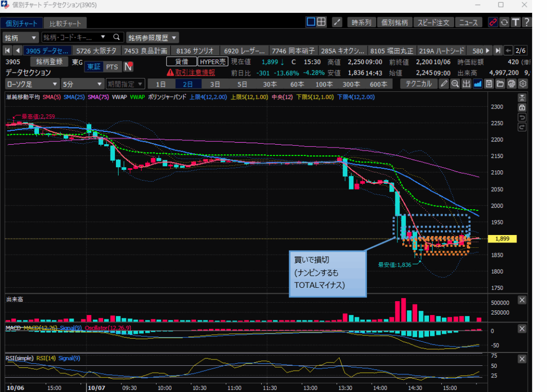Click the 銘柄登録 button
This screenshot has width=547, height=392.
[50, 62]
